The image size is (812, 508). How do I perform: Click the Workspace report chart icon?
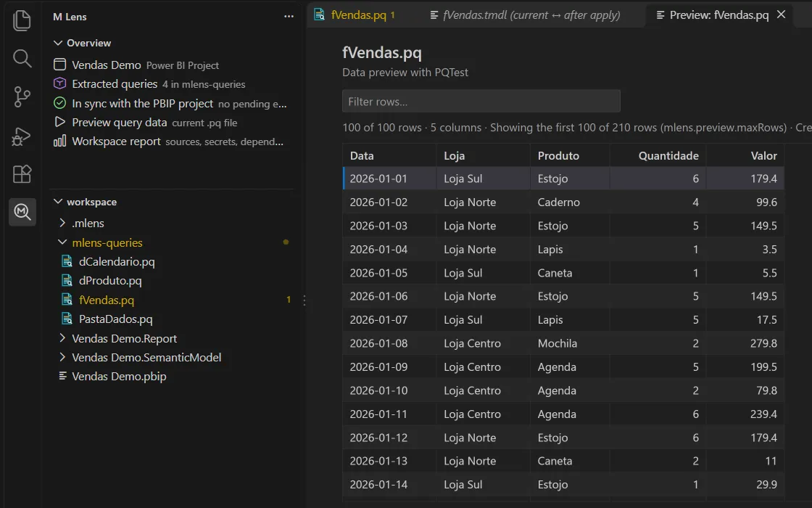pyautogui.click(x=60, y=141)
